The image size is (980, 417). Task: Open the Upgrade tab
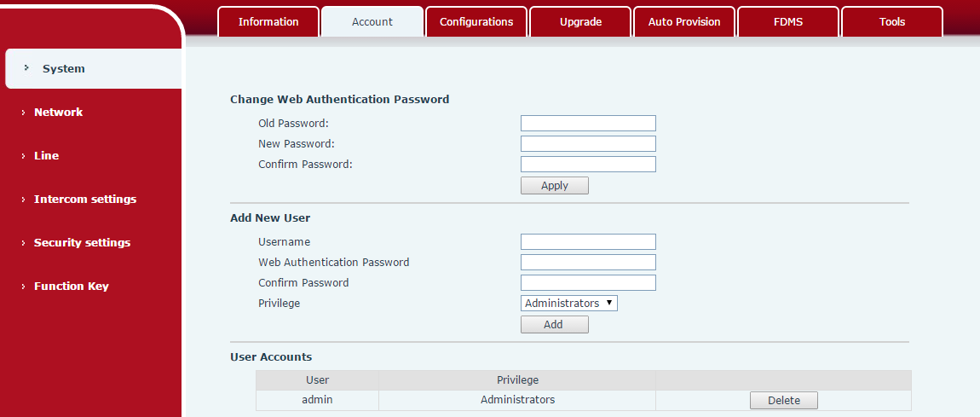[x=580, y=22]
